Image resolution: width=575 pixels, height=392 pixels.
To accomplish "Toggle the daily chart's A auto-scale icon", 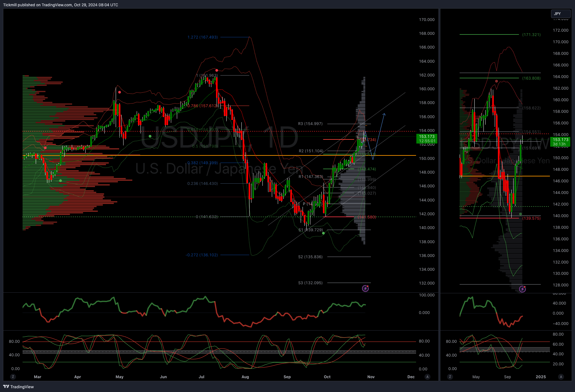I will coord(427,377).
